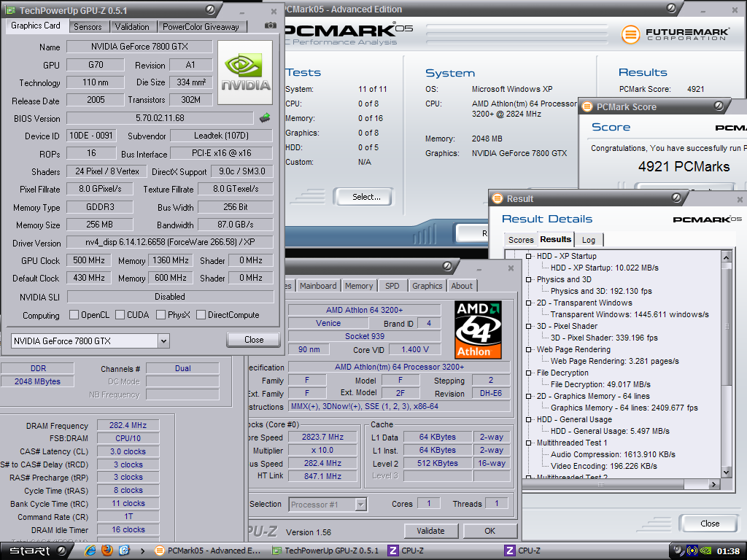The image size is (747, 560).
Task: Click the BIOS save chip icon
Action: (x=265, y=117)
